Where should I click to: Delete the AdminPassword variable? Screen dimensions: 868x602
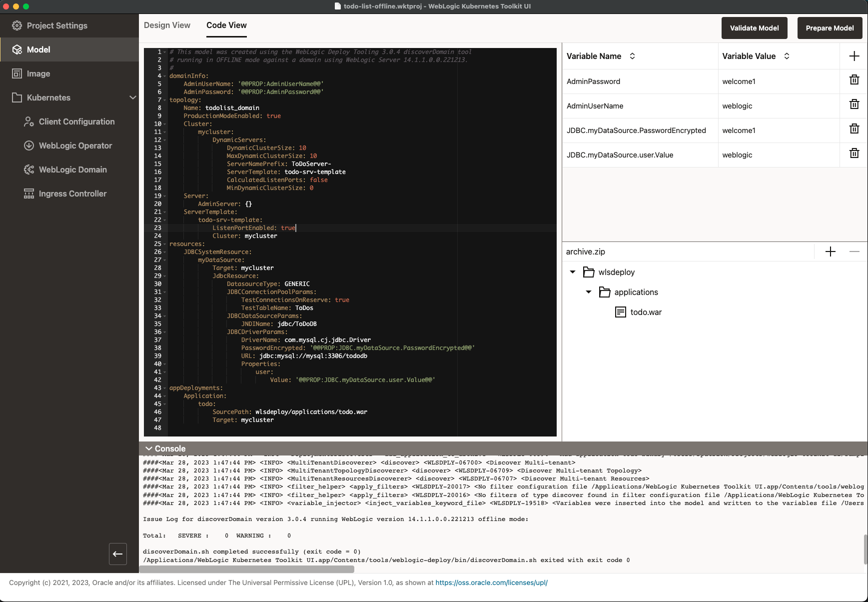click(x=854, y=80)
